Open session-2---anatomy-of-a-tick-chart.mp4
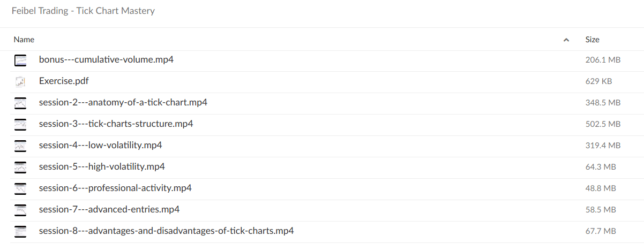Image resolution: width=644 pixels, height=251 pixels. pyautogui.click(x=123, y=103)
